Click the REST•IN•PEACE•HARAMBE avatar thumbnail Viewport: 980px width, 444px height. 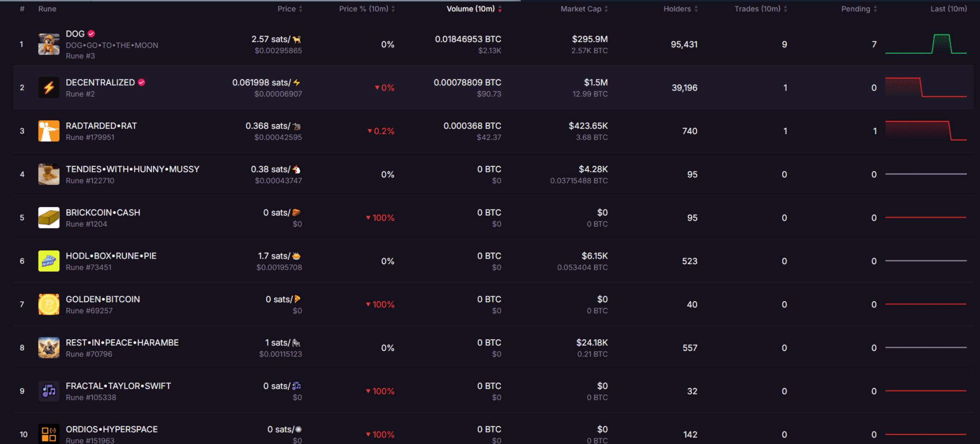click(49, 348)
